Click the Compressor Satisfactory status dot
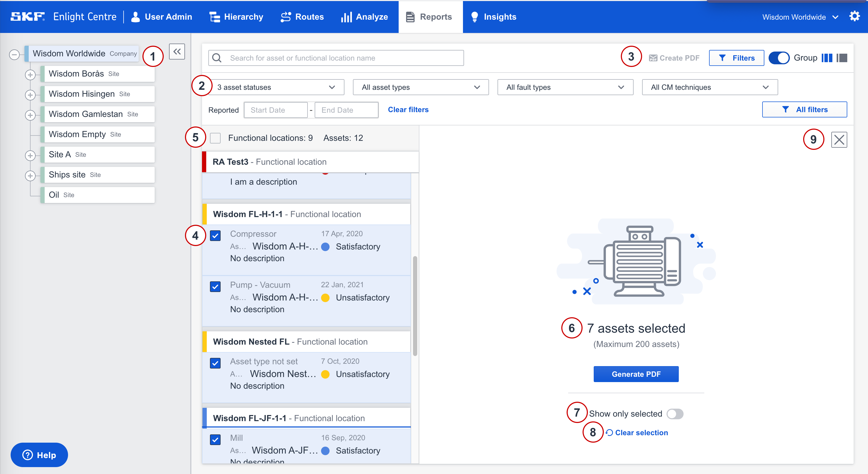 pos(325,247)
